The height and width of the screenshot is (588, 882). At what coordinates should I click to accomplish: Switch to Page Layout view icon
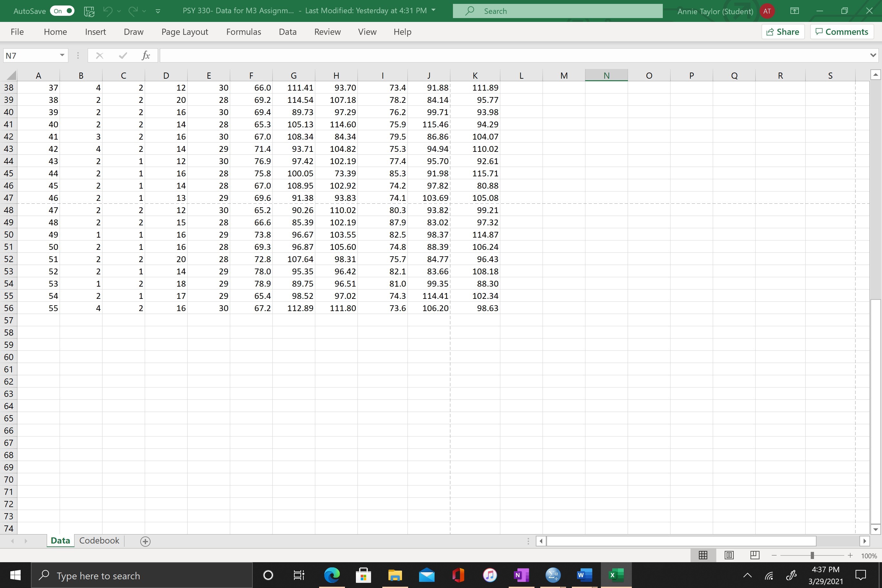729,555
